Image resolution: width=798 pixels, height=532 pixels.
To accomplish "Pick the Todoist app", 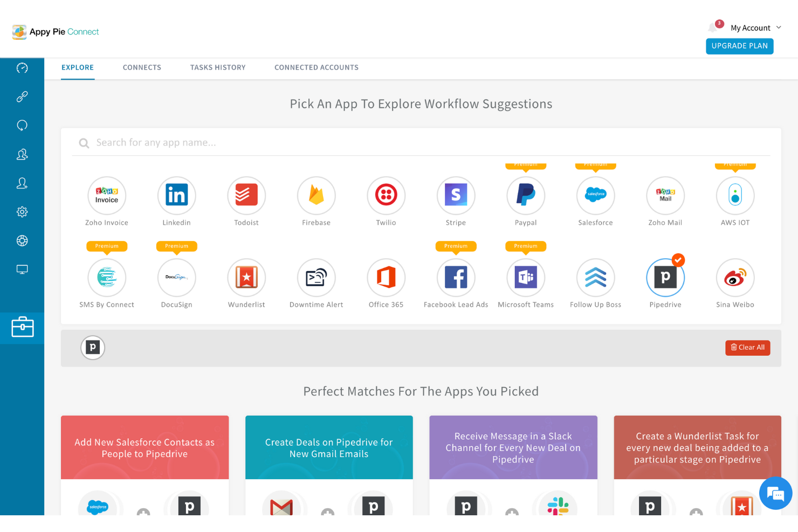I will tap(246, 196).
